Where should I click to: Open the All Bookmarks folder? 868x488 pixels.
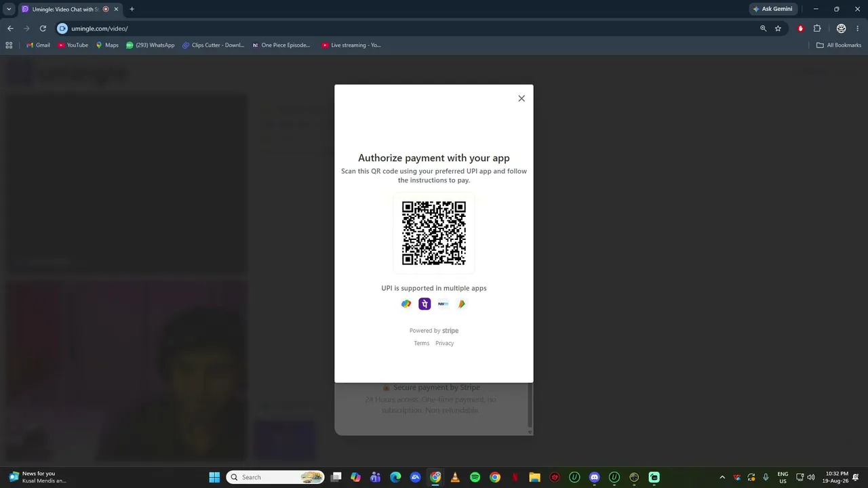[x=839, y=45]
